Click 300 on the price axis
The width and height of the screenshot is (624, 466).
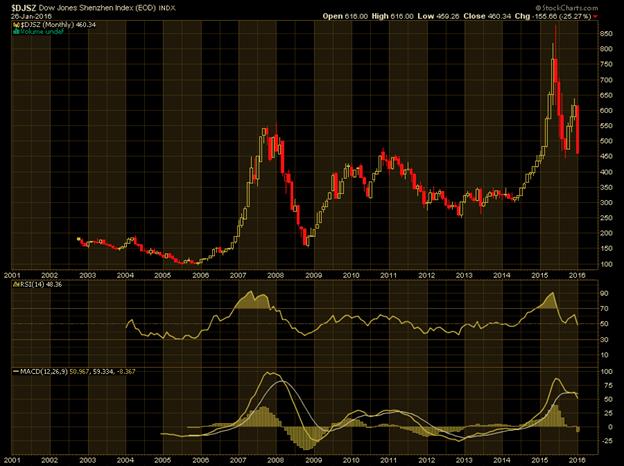click(607, 203)
